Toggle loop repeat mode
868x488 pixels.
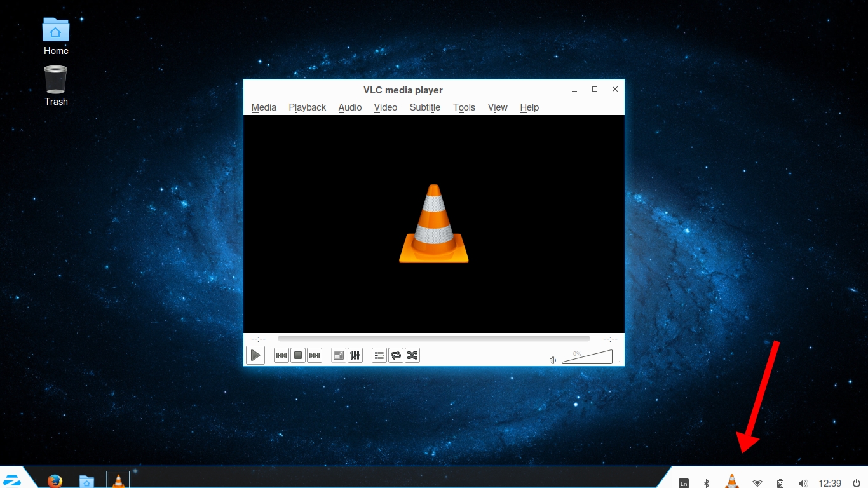coord(396,355)
